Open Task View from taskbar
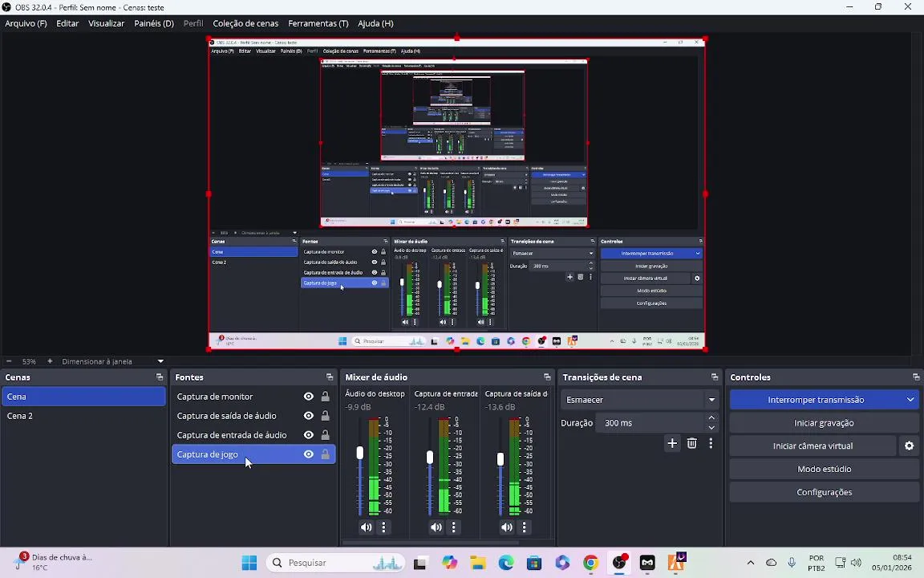 419,563
